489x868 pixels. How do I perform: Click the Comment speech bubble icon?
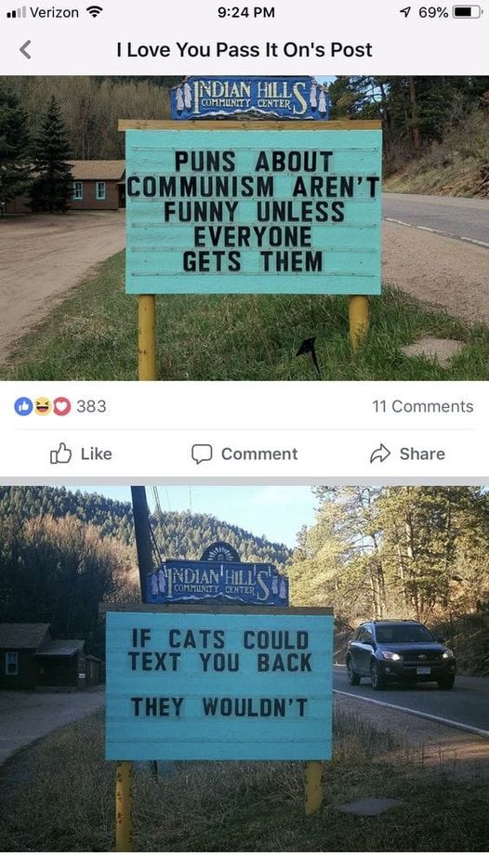(x=202, y=454)
